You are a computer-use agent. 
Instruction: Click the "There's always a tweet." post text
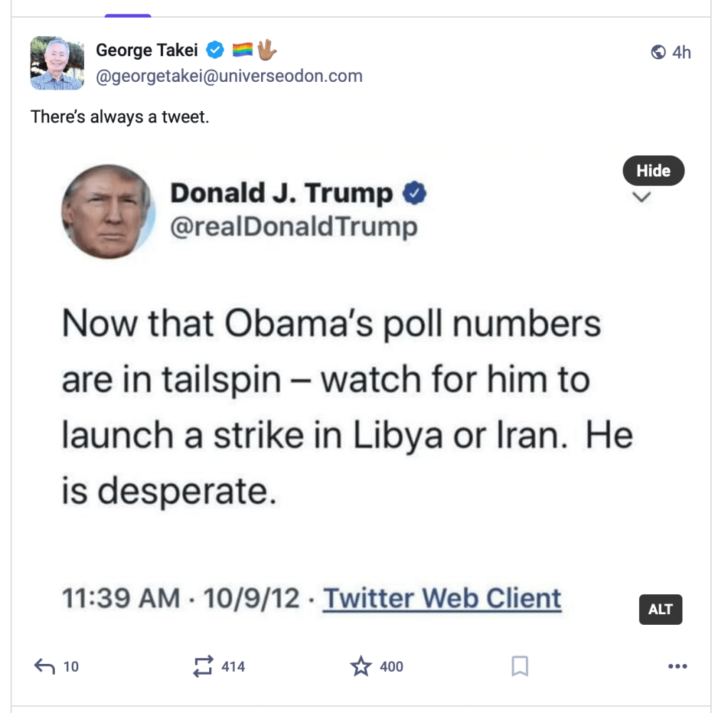pos(120,117)
